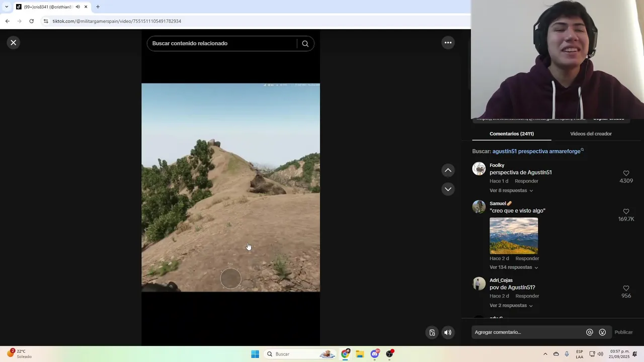Screen dimensions: 644x362
Task: Click the tiktok.com address bar URL
Action: pos(117,21)
